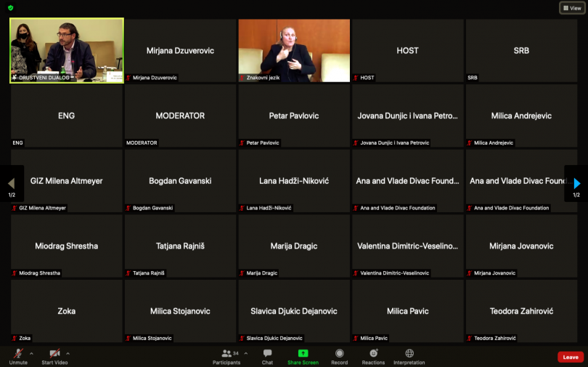
Task: Unmute the microphone
Action: click(17, 355)
